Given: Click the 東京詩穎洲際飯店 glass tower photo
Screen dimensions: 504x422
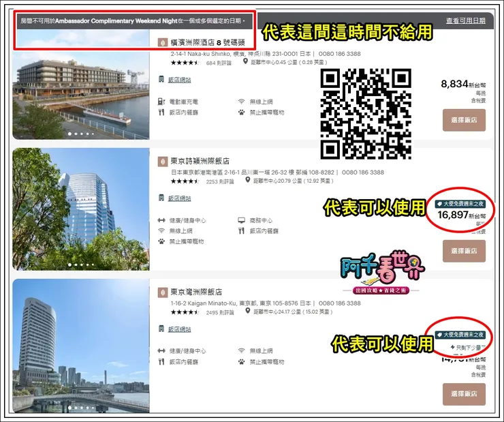Looking at the screenshot, I should click(80, 209).
